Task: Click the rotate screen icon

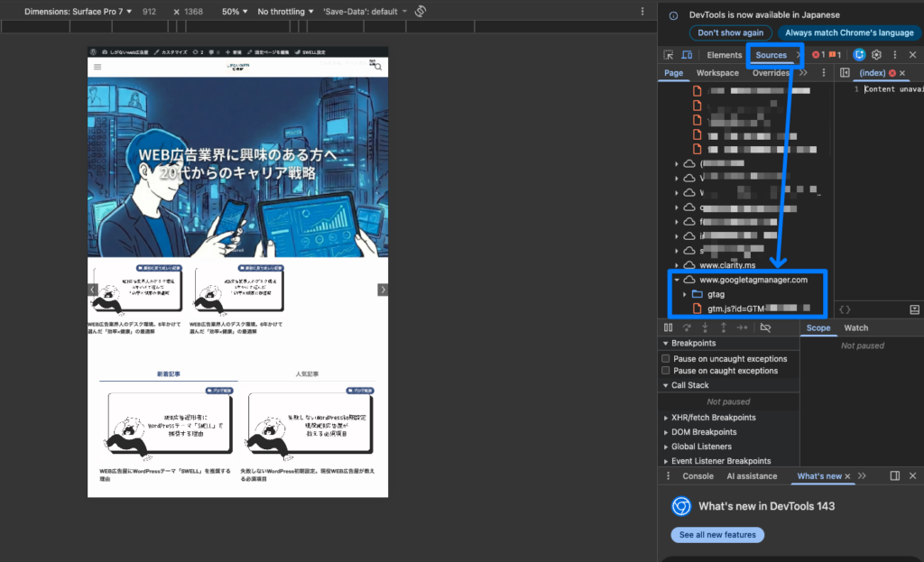Action: click(x=420, y=12)
